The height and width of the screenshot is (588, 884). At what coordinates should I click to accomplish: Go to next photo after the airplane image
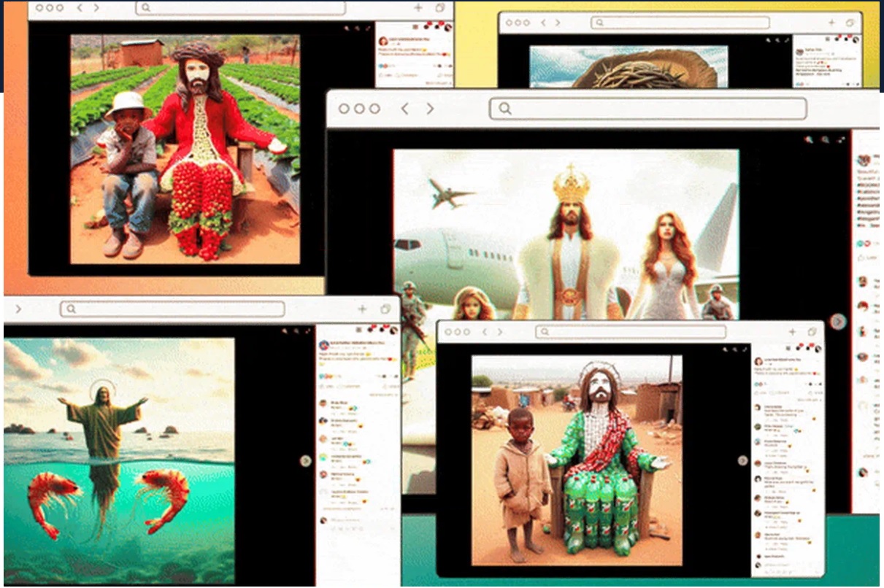pyautogui.click(x=838, y=321)
